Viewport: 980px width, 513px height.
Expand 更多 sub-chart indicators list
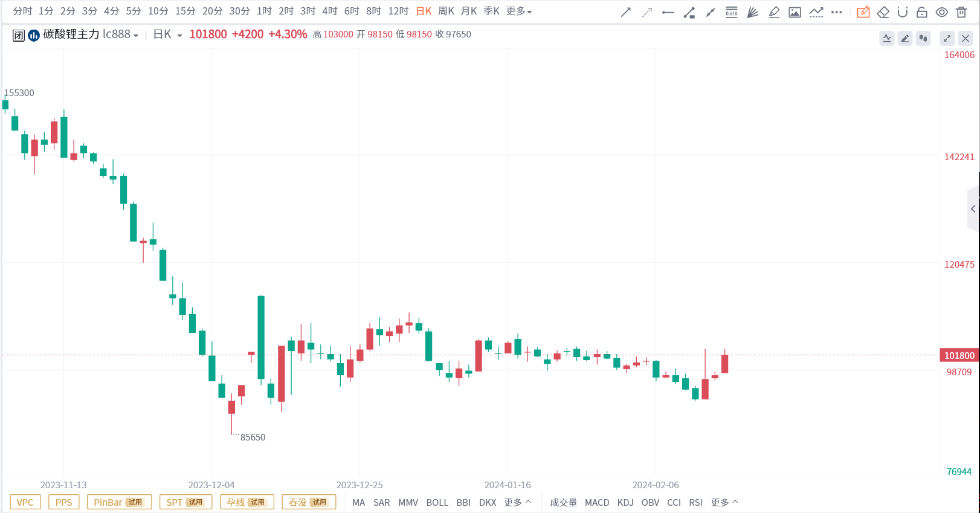pyautogui.click(x=724, y=502)
